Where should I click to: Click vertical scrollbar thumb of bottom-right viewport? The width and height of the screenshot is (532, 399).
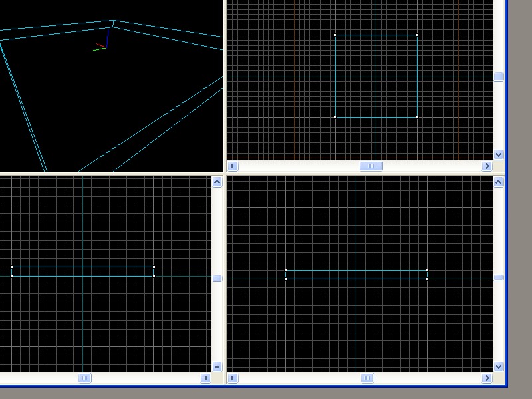(x=499, y=278)
